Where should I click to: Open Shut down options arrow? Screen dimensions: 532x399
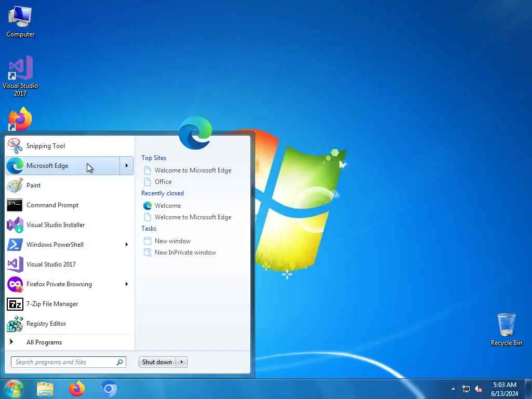pyautogui.click(x=181, y=362)
